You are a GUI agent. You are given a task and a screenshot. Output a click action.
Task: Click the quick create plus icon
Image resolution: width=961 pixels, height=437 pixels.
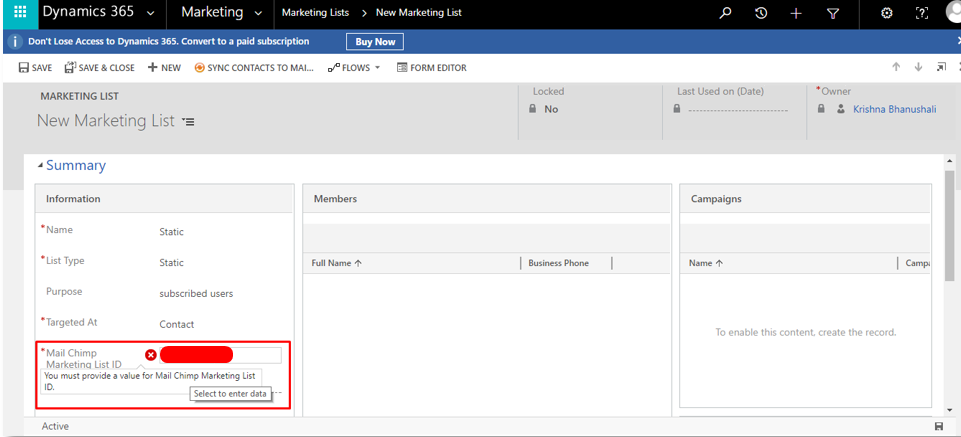[x=796, y=13]
